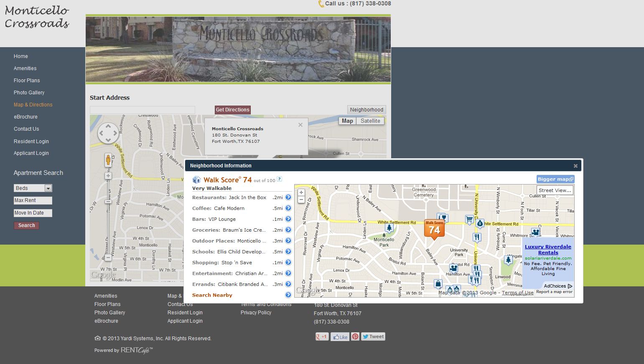Switch to Satellite map view
The height and width of the screenshot is (364, 644).
[x=370, y=121]
